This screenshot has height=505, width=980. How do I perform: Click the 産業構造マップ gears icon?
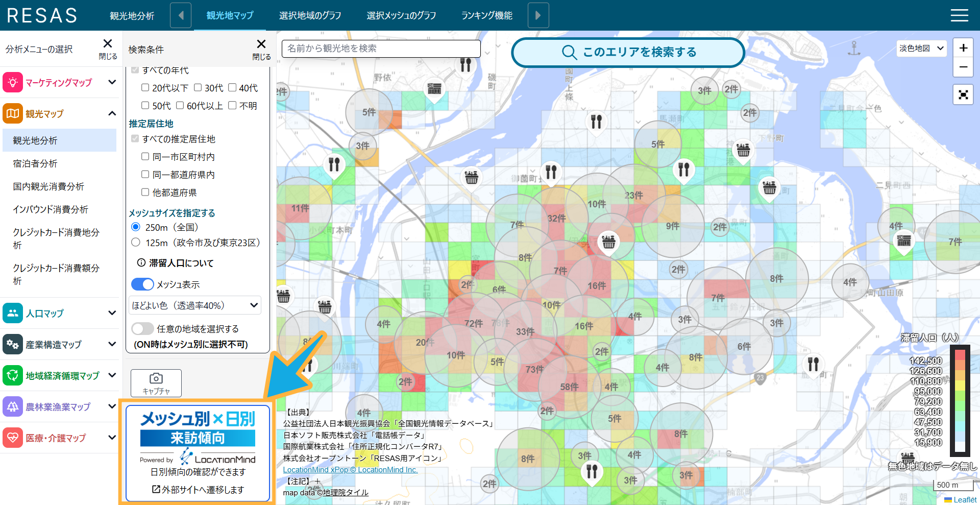13,344
